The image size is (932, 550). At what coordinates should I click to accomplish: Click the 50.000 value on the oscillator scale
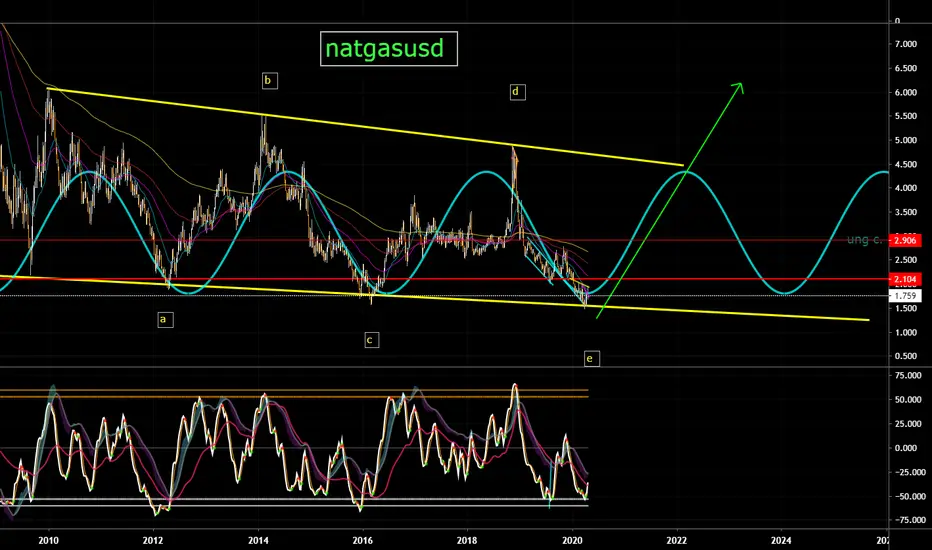point(908,400)
